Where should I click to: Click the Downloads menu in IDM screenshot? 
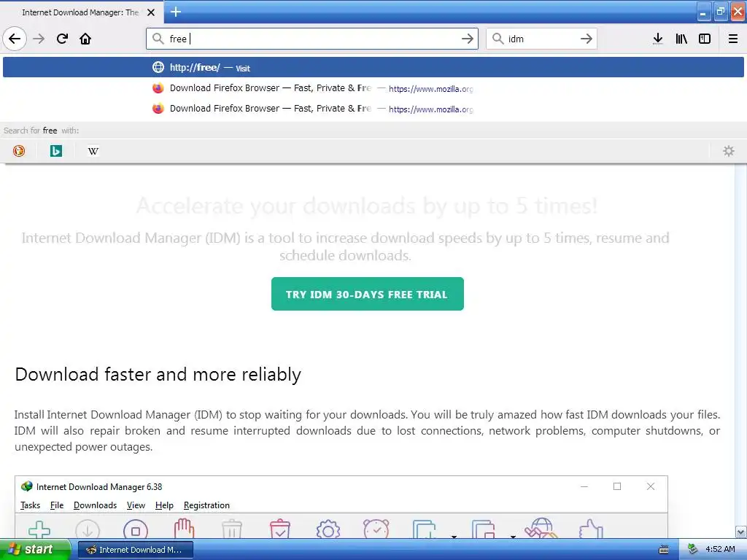(x=95, y=505)
